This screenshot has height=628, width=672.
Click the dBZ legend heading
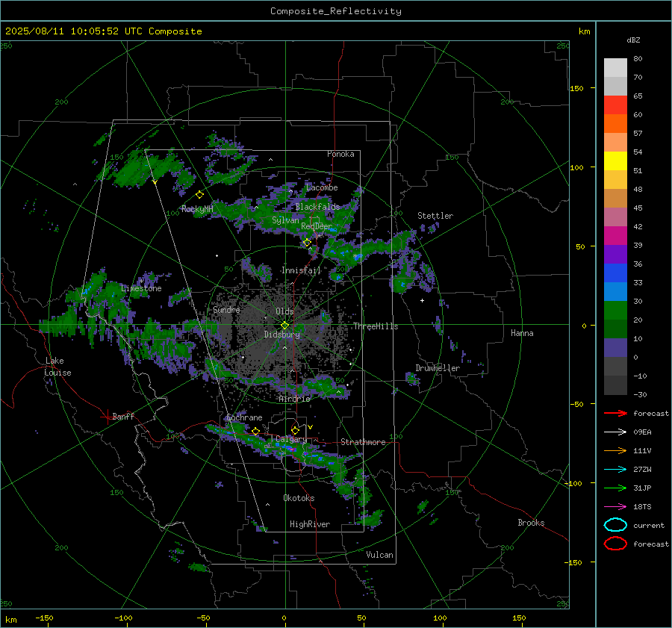coord(633,40)
